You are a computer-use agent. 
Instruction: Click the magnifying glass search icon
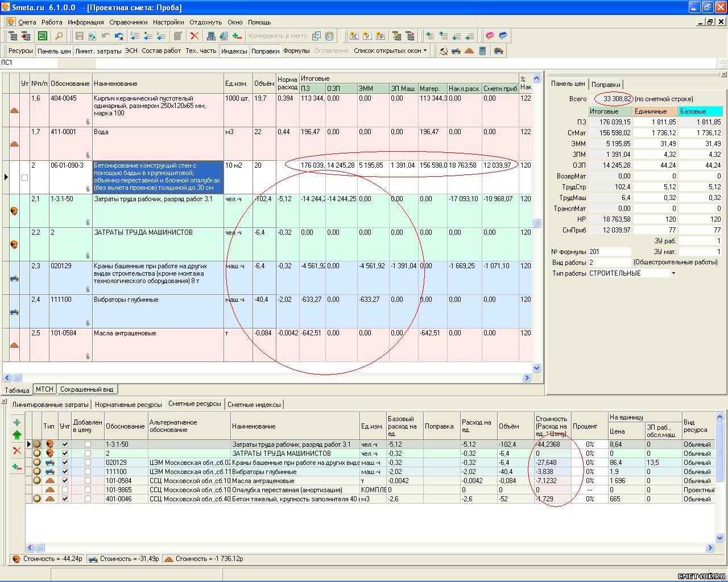(59, 36)
